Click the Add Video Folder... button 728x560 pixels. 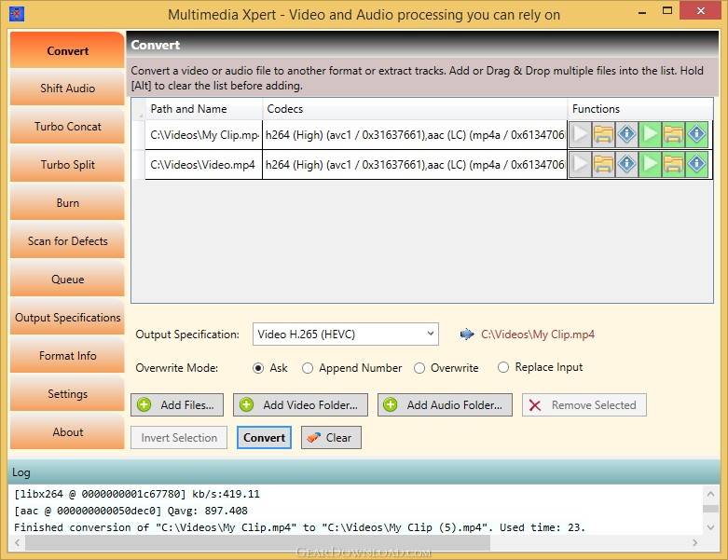pyautogui.click(x=300, y=405)
